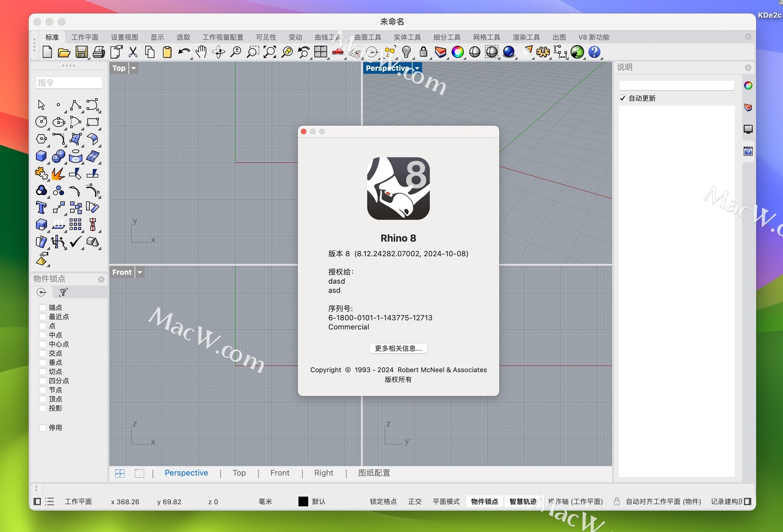Check the 停用 disable osnap box
This screenshot has width=783, height=532.
pos(42,428)
